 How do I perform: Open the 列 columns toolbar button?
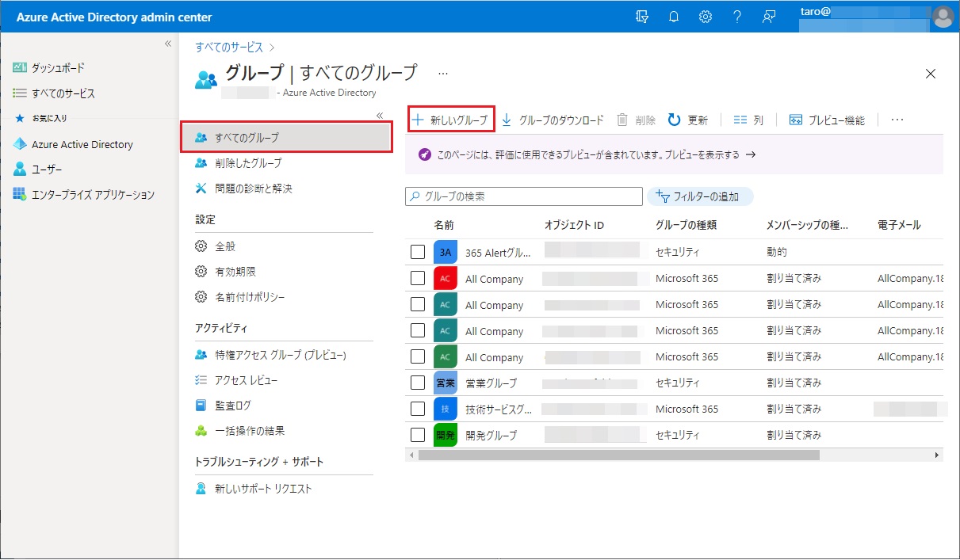748,120
